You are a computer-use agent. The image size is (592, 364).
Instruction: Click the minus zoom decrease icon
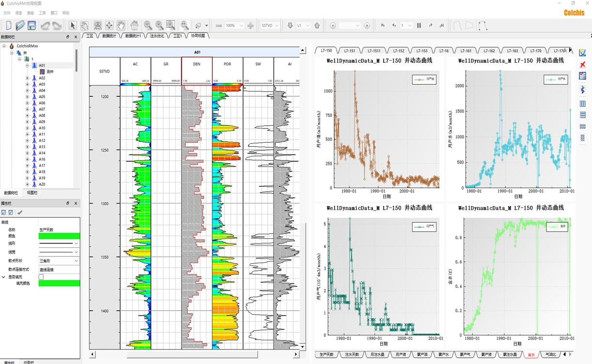pos(218,26)
